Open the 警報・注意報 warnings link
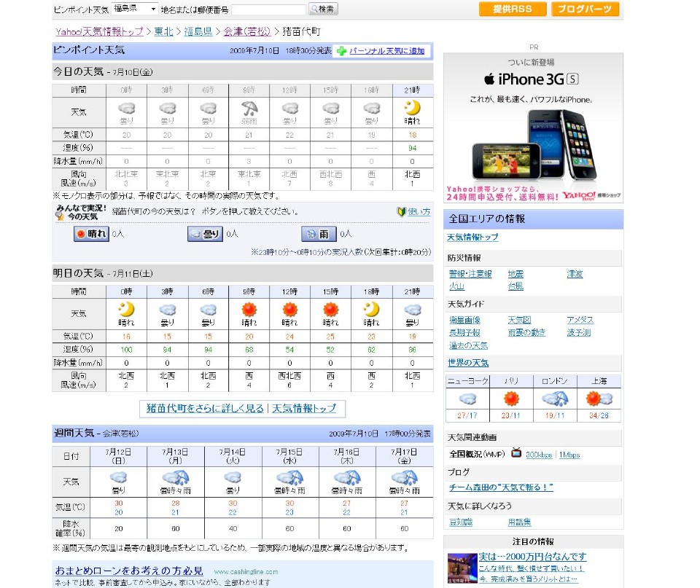Image resolution: width=700 pixels, height=588 pixels. pos(470,274)
